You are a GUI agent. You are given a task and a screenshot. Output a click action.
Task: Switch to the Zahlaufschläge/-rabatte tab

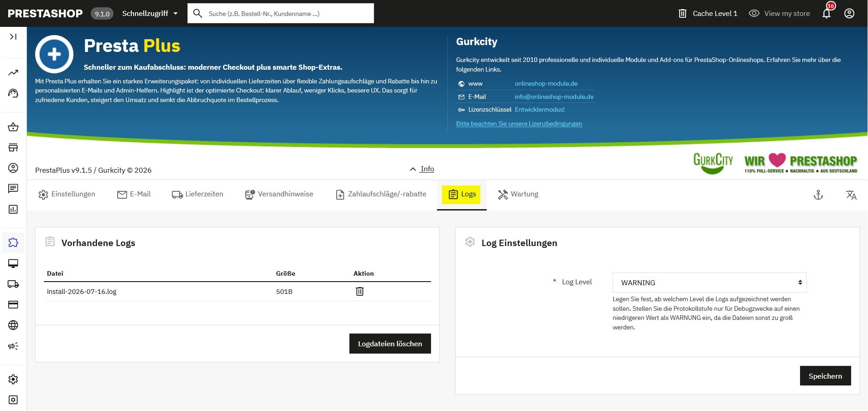(x=381, y=195)
